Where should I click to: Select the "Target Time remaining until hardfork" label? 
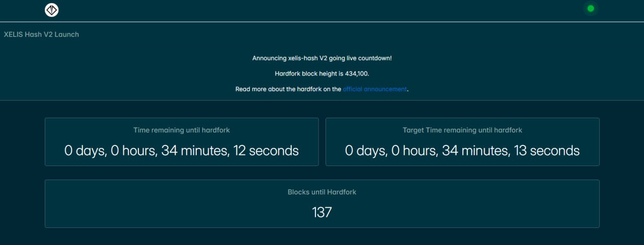[x=462, y=130]
